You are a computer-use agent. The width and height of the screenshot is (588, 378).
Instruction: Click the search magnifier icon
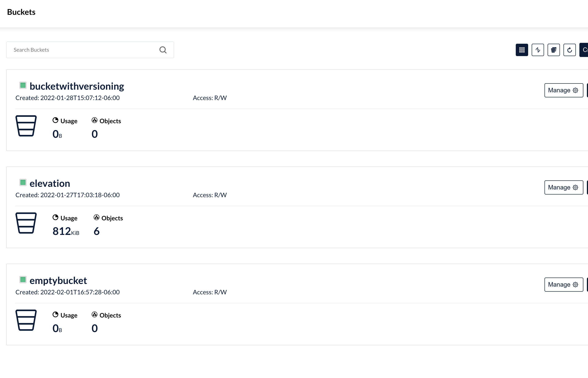(x=163, y=50)
